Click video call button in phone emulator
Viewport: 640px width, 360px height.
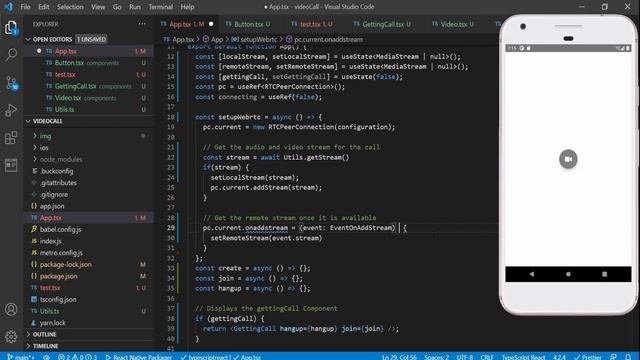(x=568, y=159)
